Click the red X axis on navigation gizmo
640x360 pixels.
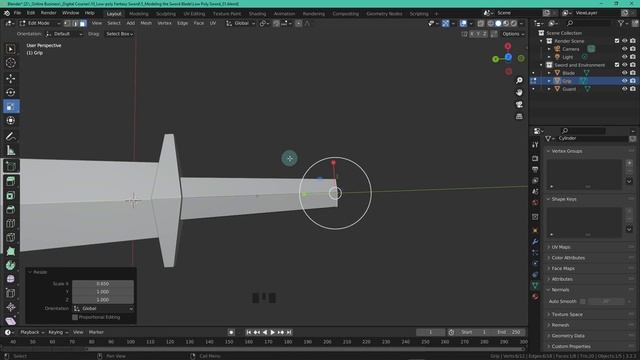click(x=508, y=46)
